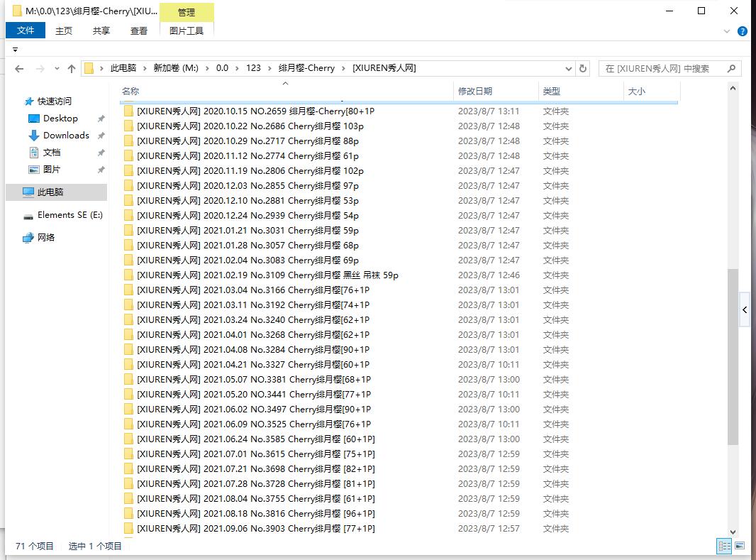Screen dimensions: 756x560
Task: Select folder 2020.10.15 NO.2659 绯月樱-Cherry
Action: coord(255,111)
